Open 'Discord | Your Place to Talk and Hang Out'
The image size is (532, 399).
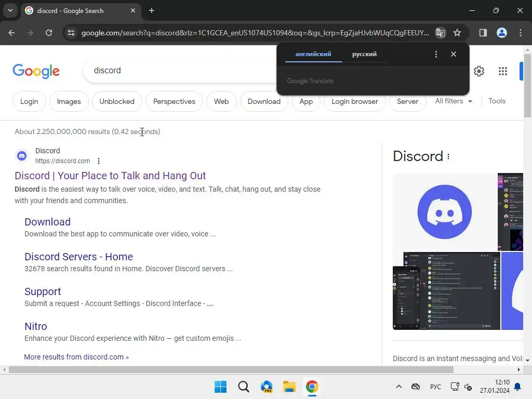pyautogui.click(x=110, y=176)
